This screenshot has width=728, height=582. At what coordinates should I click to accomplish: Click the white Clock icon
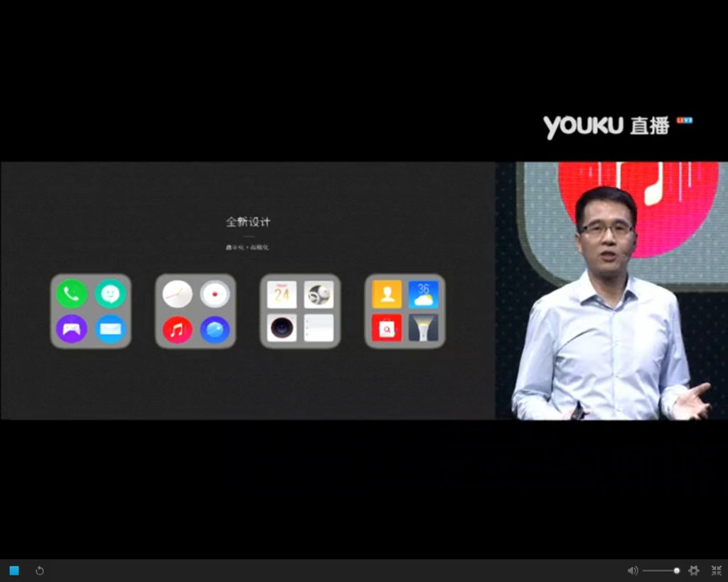177,293
